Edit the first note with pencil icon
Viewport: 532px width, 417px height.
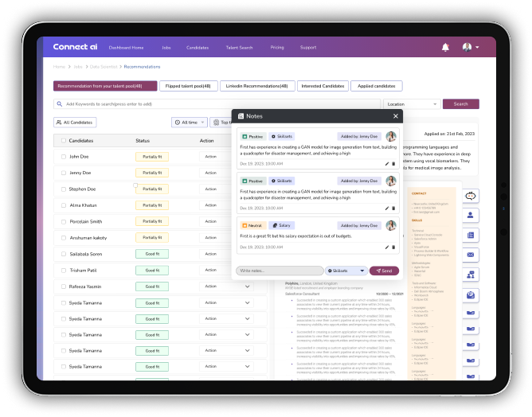click(x=386, y=163)
